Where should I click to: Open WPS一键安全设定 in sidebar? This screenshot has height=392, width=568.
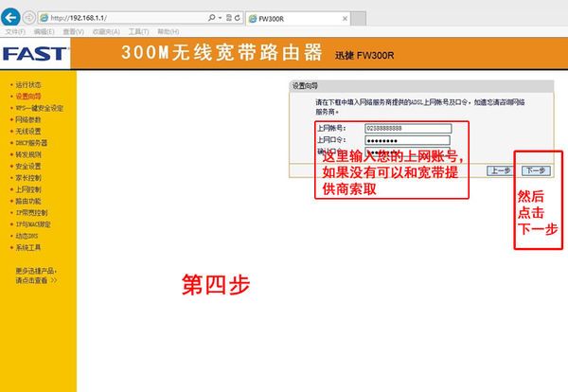[40, 108]
